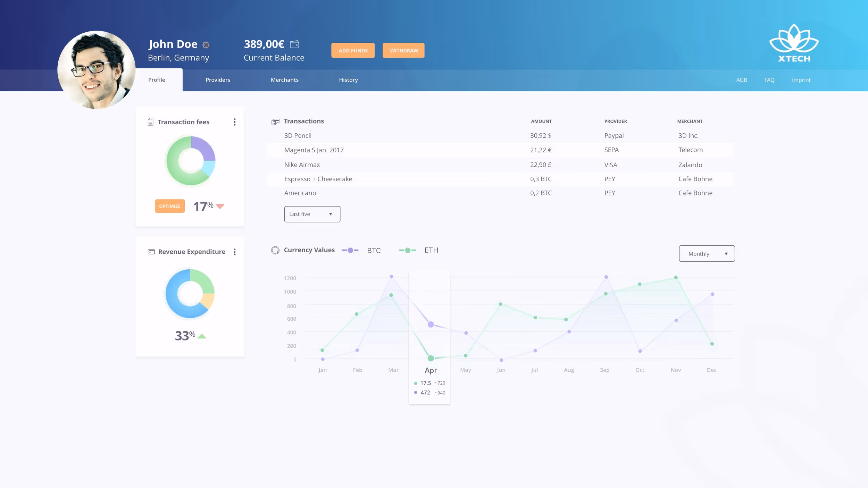
Task: Open the Revenue Expenditure three-dot menu
Action: click(x=235, y=252)
